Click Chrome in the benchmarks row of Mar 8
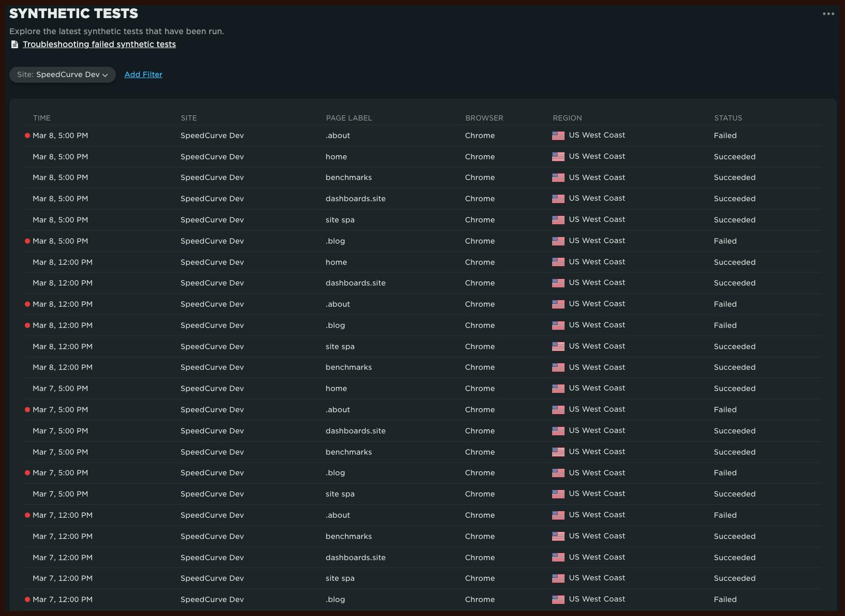 (x=480, y=177)
